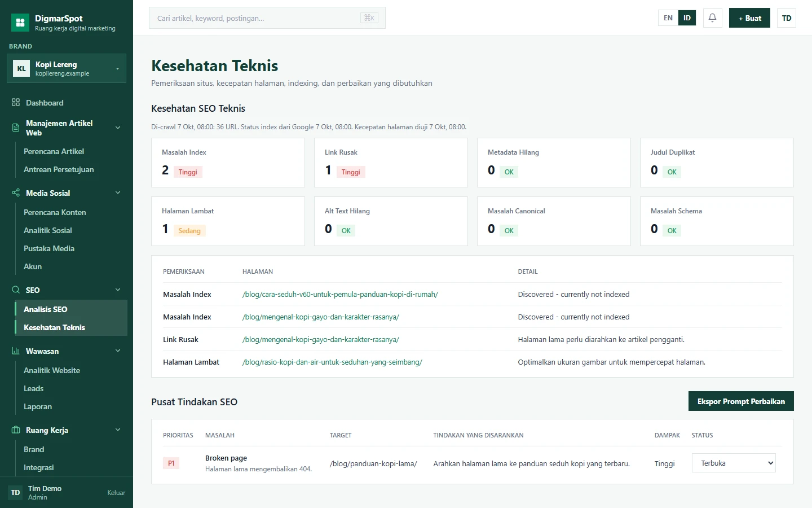Image resolution: width=812 pixels, height=508 pixels.
Task: Click the Dashboard grid icon
Action: coord(16,103)
